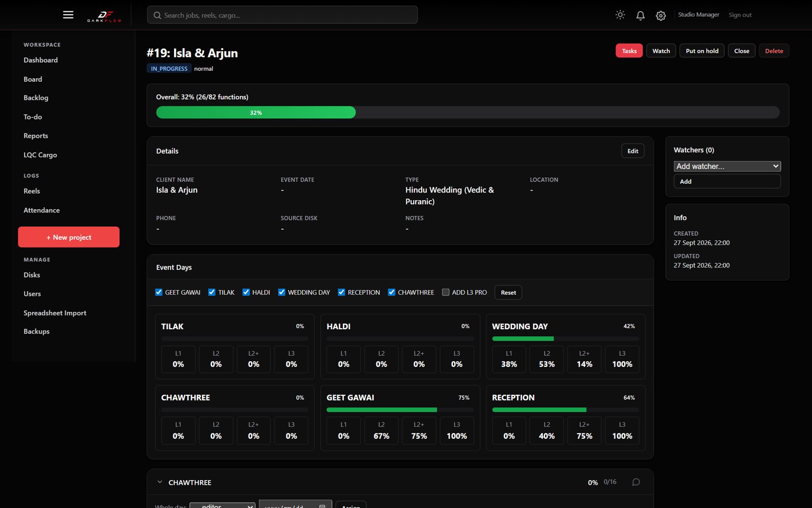
Task: Uncheck the GEET GAWAI checkbox
Action: tap(159, 292)
